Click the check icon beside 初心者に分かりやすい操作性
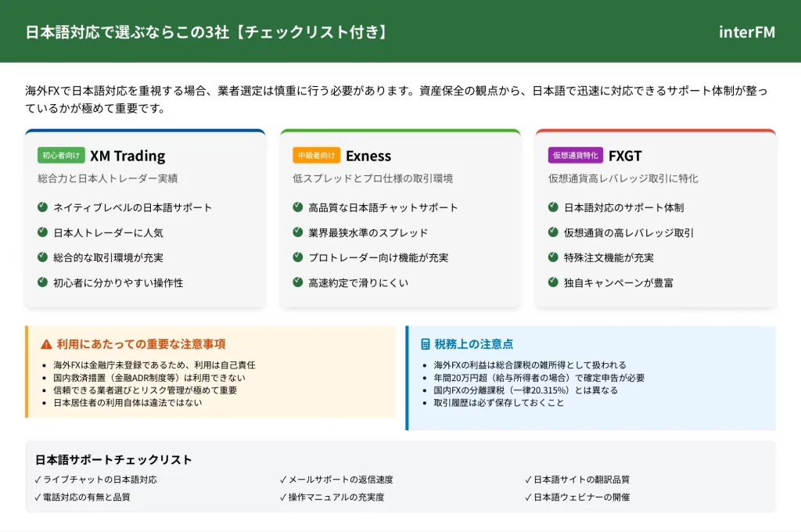This screenshot has width=801, height=532. coord(42,282)
